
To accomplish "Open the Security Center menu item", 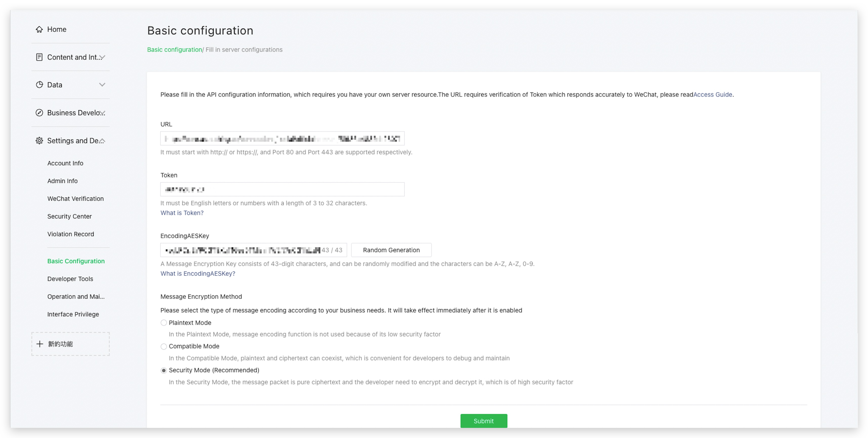I will pyautogui.click(x=69, y=216).
